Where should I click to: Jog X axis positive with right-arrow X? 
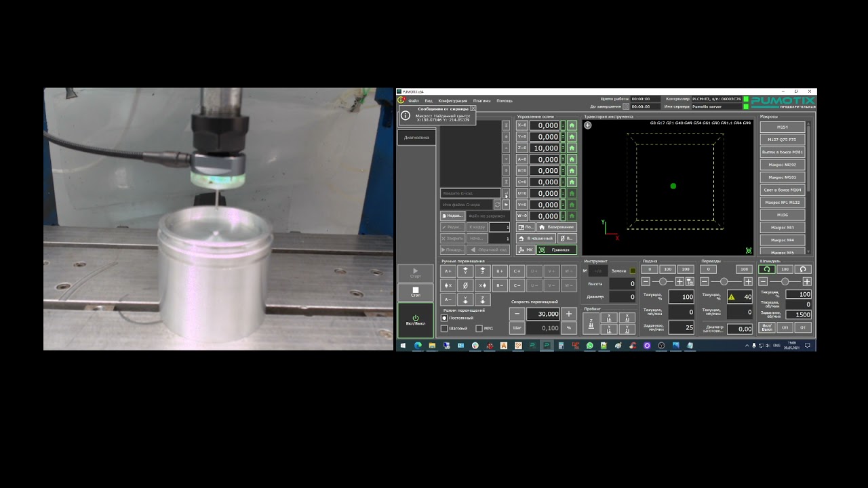click(x=483, y=285)
